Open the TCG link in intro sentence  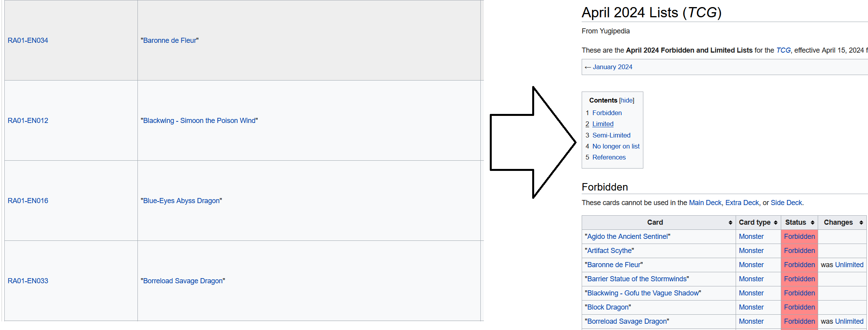pyautogui.click(x=783, y=50)
